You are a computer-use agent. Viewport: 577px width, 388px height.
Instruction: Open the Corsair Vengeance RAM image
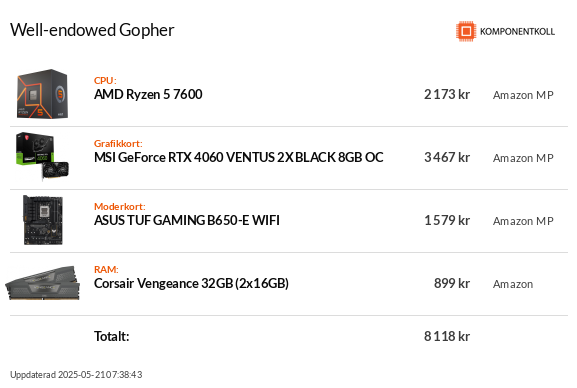coord(42,283)
